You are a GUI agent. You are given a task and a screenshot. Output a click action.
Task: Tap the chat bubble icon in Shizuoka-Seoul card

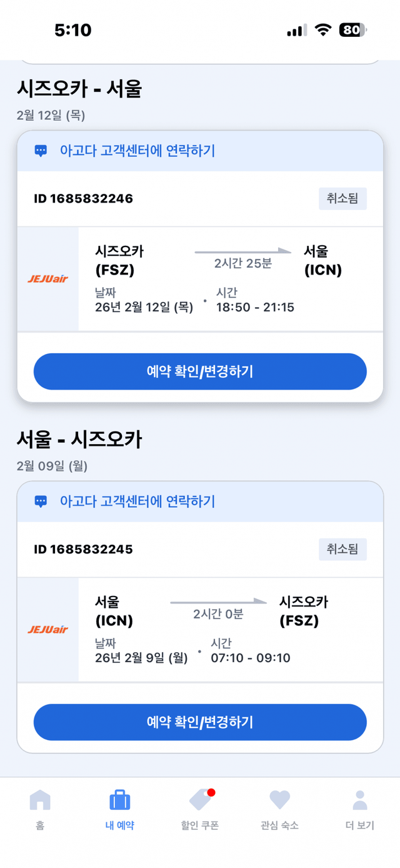(x=41, y=151)
